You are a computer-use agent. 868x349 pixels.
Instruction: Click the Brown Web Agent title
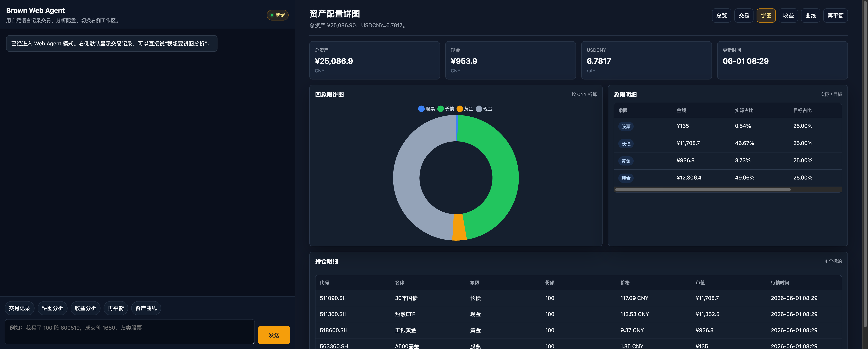pyautogui.click(x=35, y=10)
